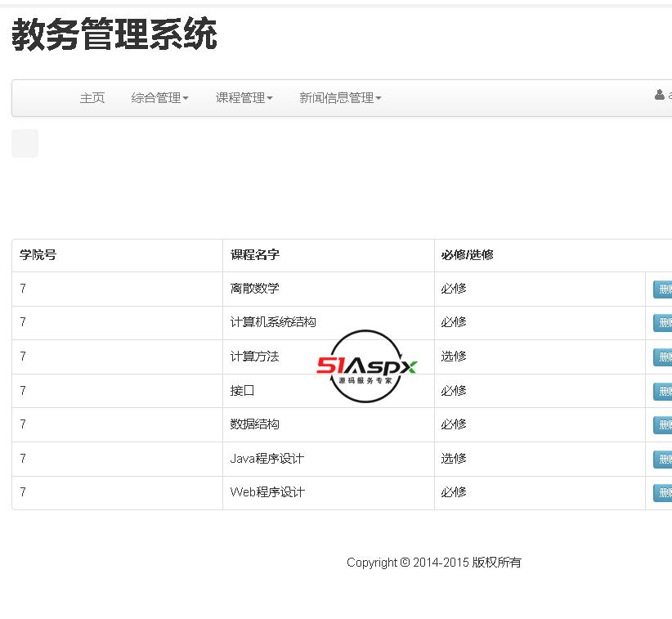This screenshot has width=672, height=619.
Task: Remove the Web程序设计 course
Action: coord(663,493)
